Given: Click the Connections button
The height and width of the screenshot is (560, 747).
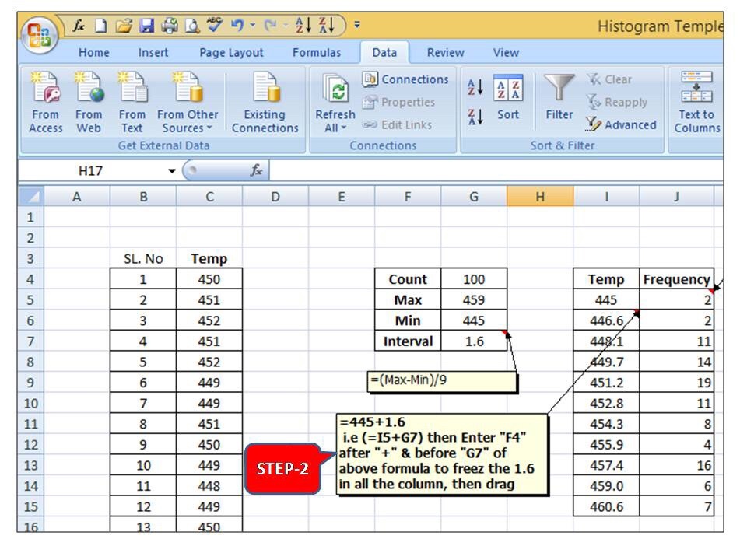Looking at the screenshot, I should click(x=405, y=79).
